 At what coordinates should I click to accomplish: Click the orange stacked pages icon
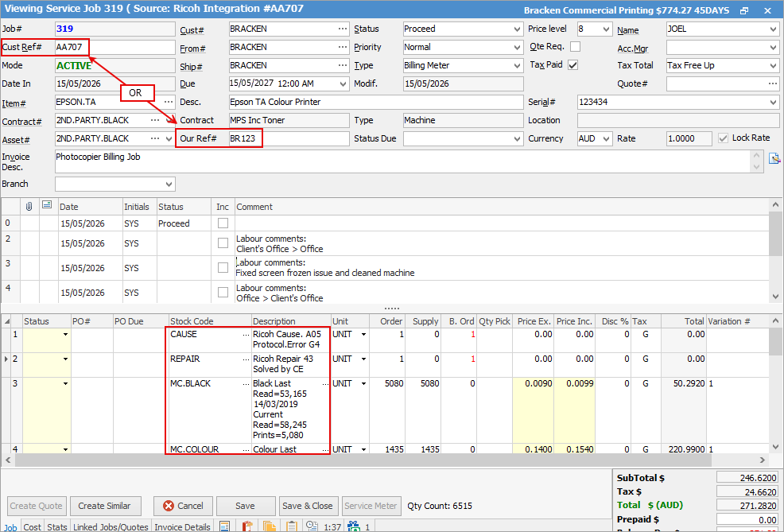click(x=270, y=526)
